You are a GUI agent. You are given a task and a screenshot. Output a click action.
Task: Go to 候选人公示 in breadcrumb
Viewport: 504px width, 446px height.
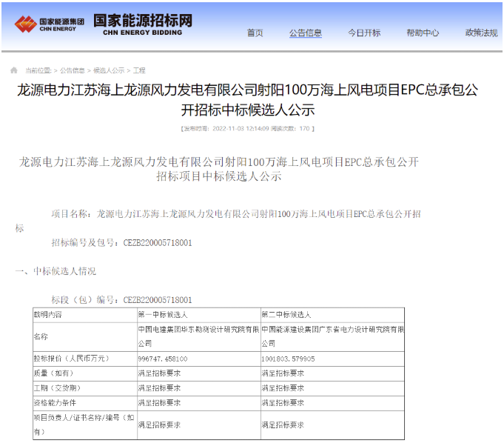pos(109,70)
